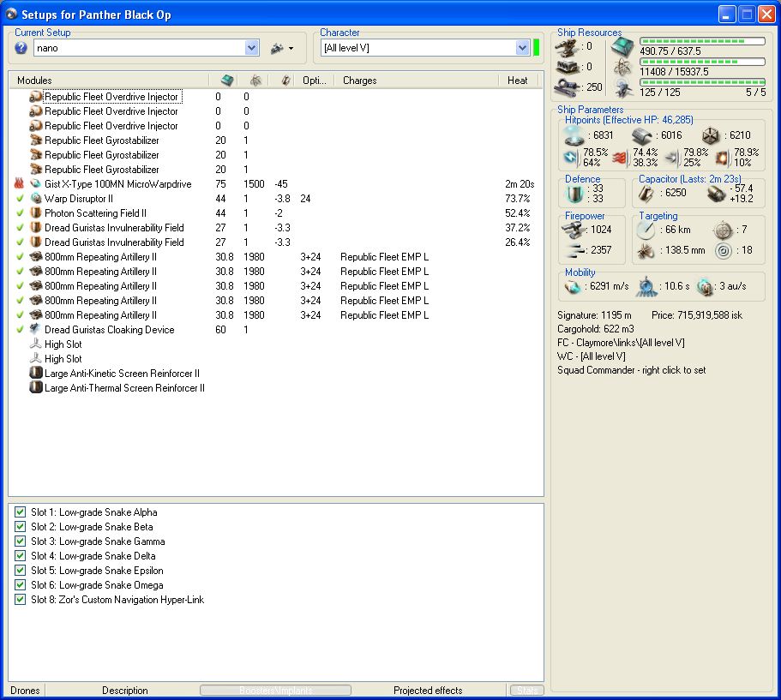The width and height of the screenshot is (781, 700).
Task: Switch to the Drones tab
Action: click(25, 690)
